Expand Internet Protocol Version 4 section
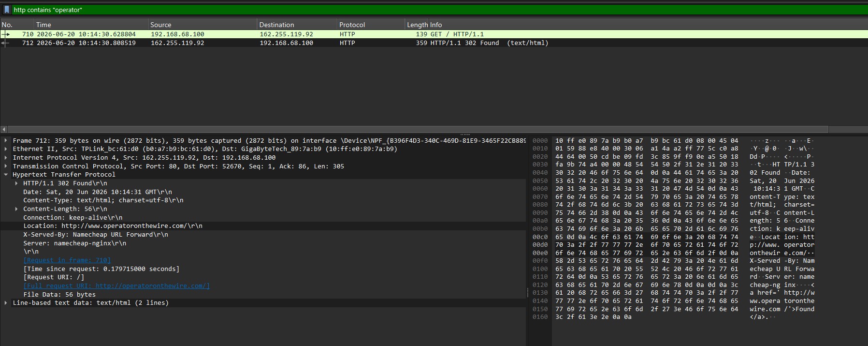This screenshot has width=868, height=346. [x=6, y=158]
